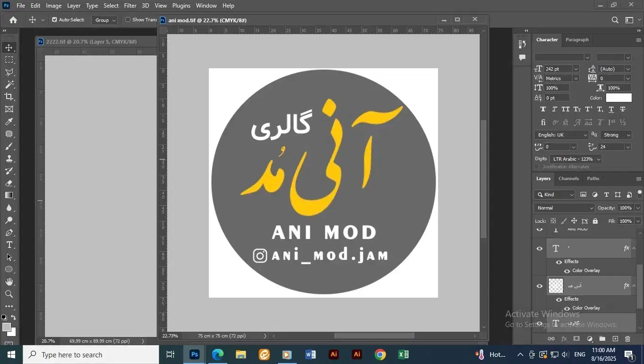Toggle visibility of the Effects under آنی مد layer
Screen dimensions: 644x364
click(559, 299)
